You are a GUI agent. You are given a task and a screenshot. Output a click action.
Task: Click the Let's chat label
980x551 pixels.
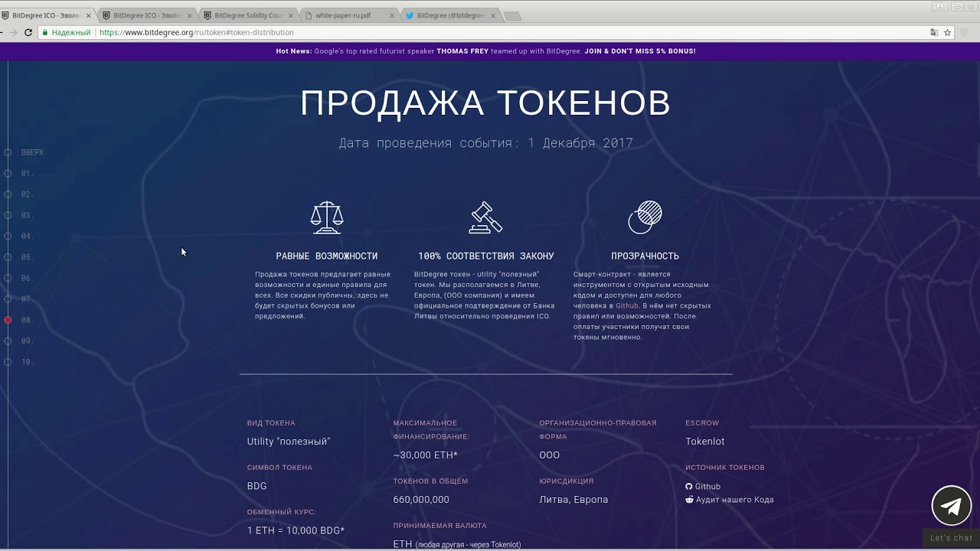pyautogui.click(x=951, y=538)
